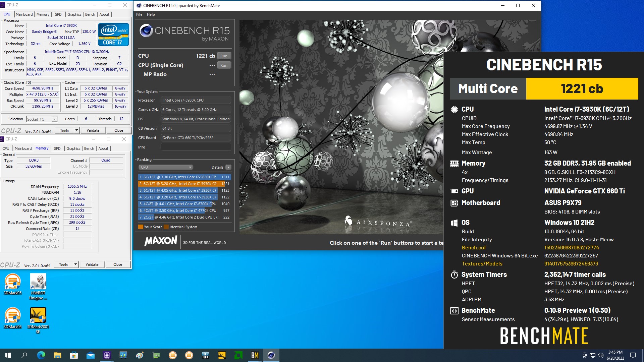Open the 3DMark2001 SE desktop shortcut

38,320
